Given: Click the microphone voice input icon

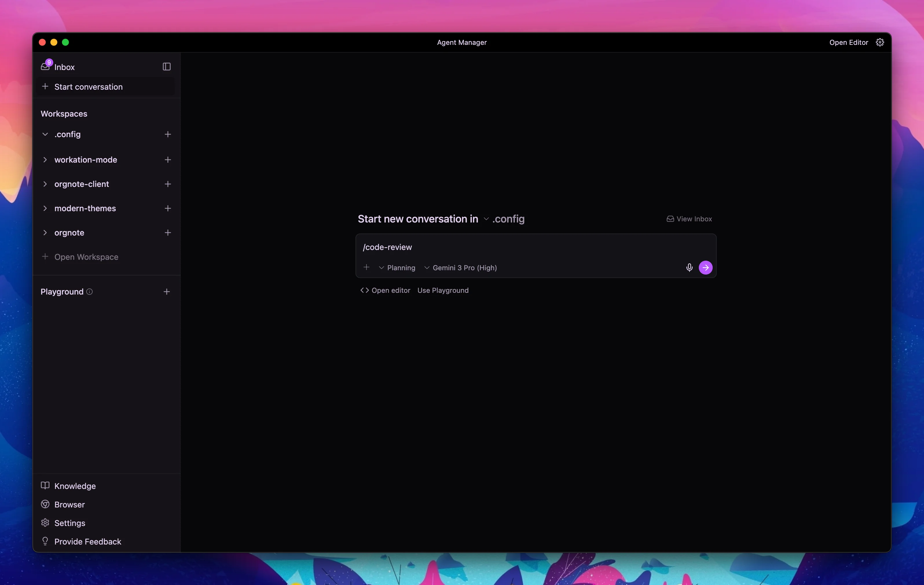Looking at the screenshot, I should (x=689, y=267).
